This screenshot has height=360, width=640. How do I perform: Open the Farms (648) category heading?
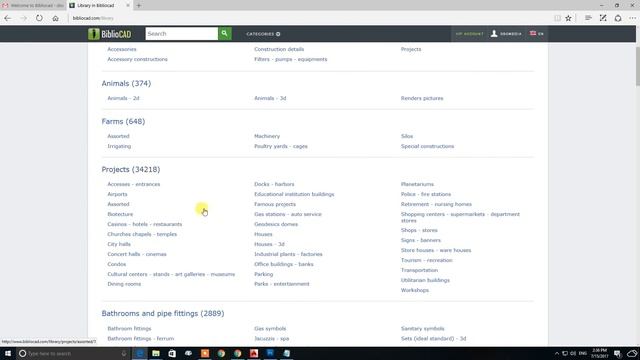coord(123,121)
